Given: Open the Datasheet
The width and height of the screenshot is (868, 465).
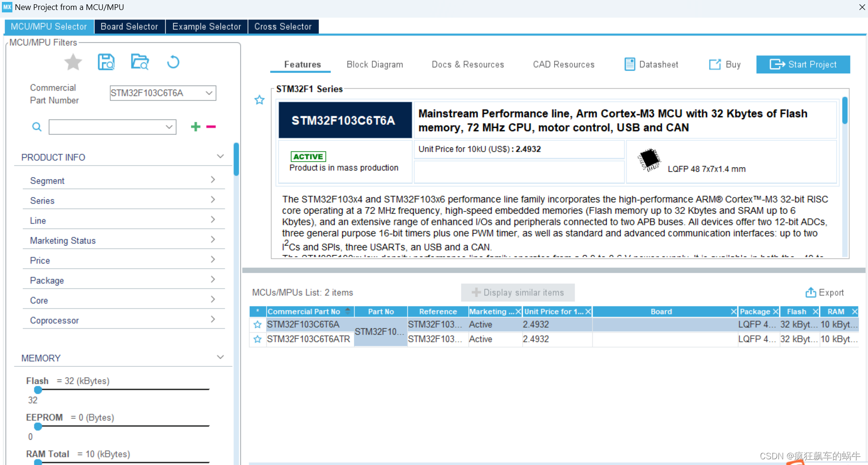Looking at the screenshot, I should [x=651, y=64].
